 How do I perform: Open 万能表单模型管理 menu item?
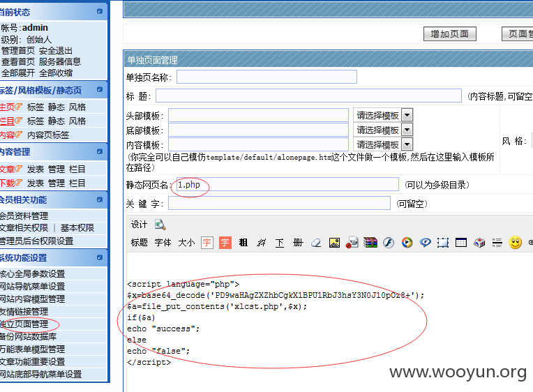point(32,349)
